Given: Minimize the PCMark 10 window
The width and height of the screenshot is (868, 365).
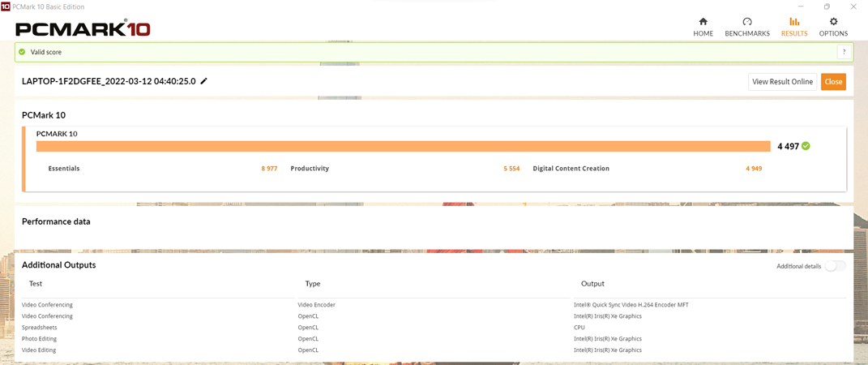Looking at the screenshot, I should coord(801,6).
